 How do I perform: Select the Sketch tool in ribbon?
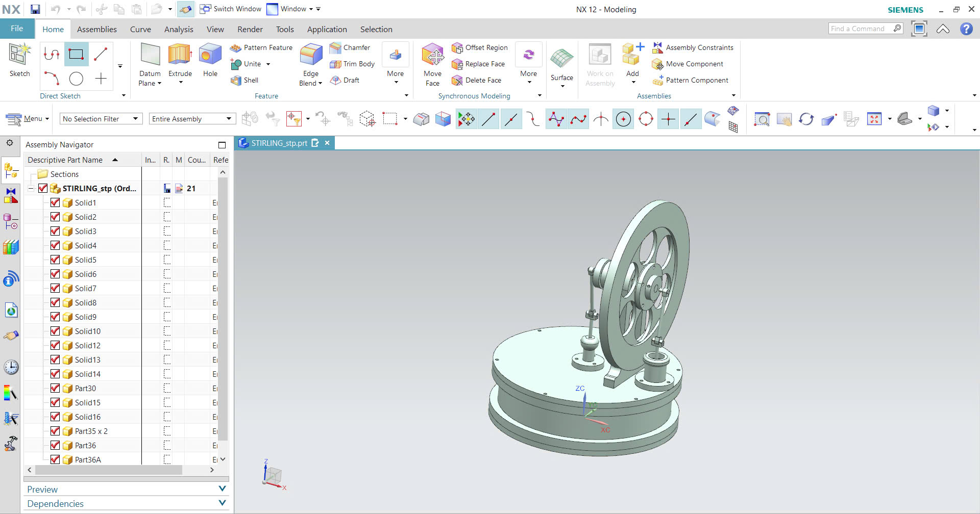[19, 55]
